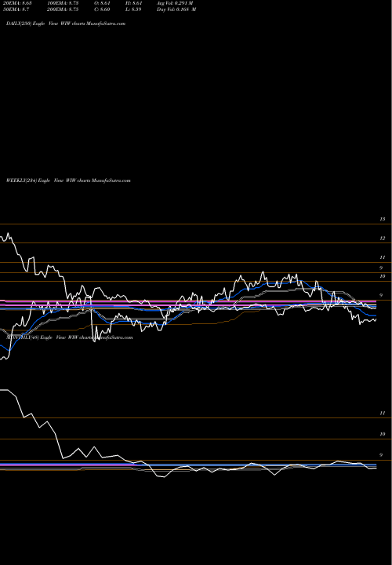Click the WEEKLY(284) Eagle View chart title

click(68, 180)
